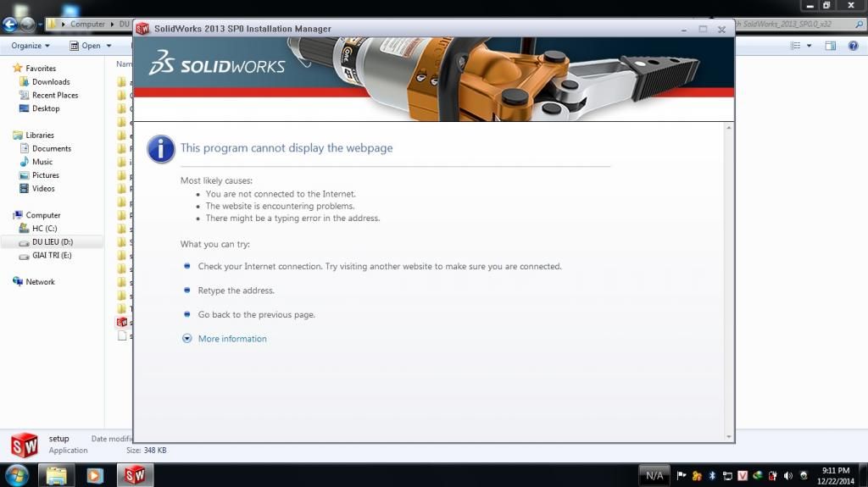Click the SolidWorks logo in the banner
Viewport: 868px width, 487px height.
(216, 63)
